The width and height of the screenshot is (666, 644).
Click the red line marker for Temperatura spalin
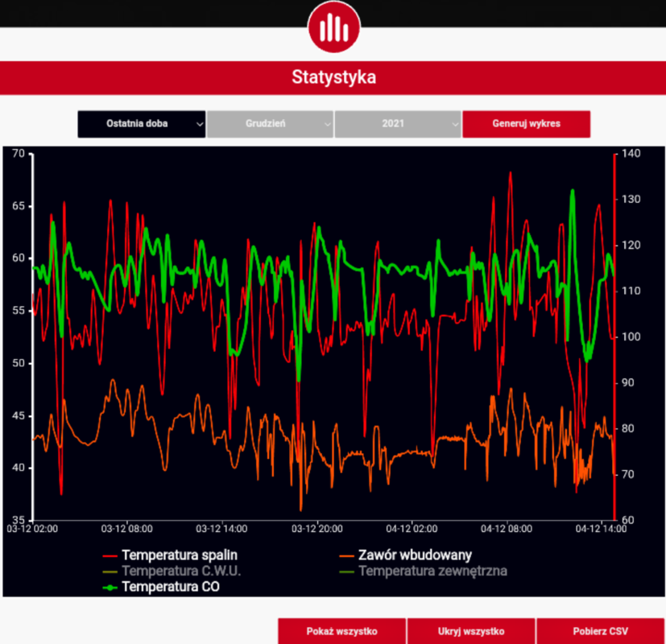pyautogui.click(x=110, y=555)
